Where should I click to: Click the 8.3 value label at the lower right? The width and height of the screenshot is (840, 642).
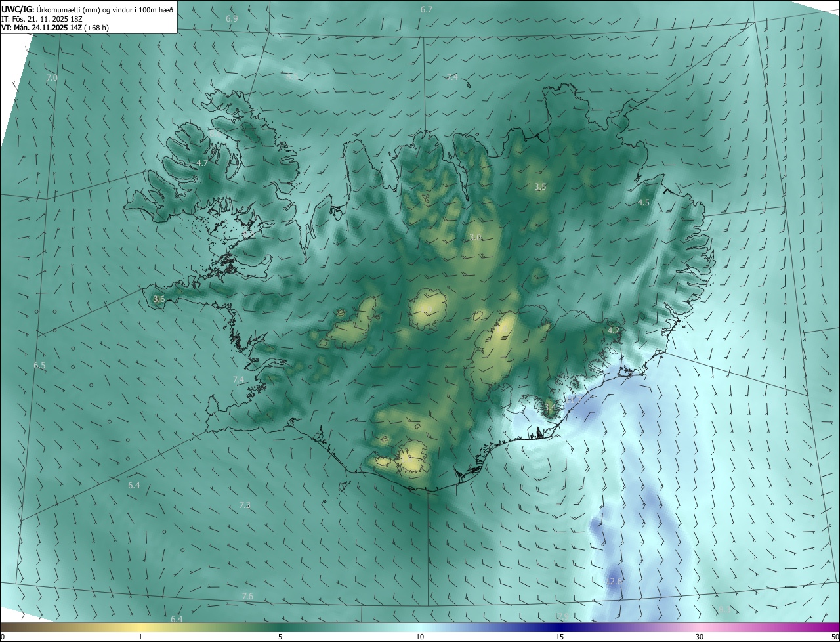pyautogui.click(x=724, y=610)
